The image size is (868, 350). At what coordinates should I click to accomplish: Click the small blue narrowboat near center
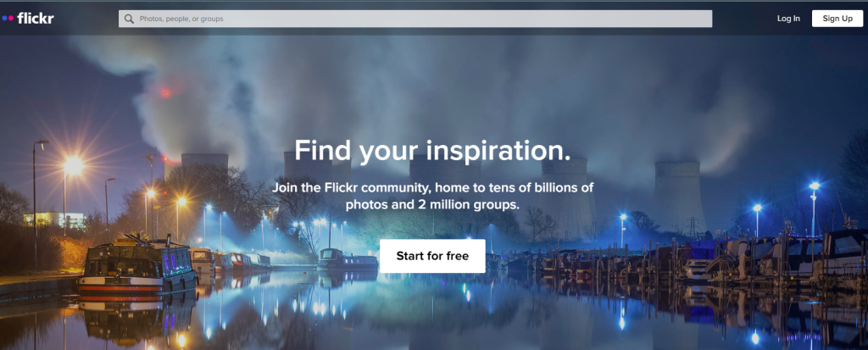(x=348, y=259)
